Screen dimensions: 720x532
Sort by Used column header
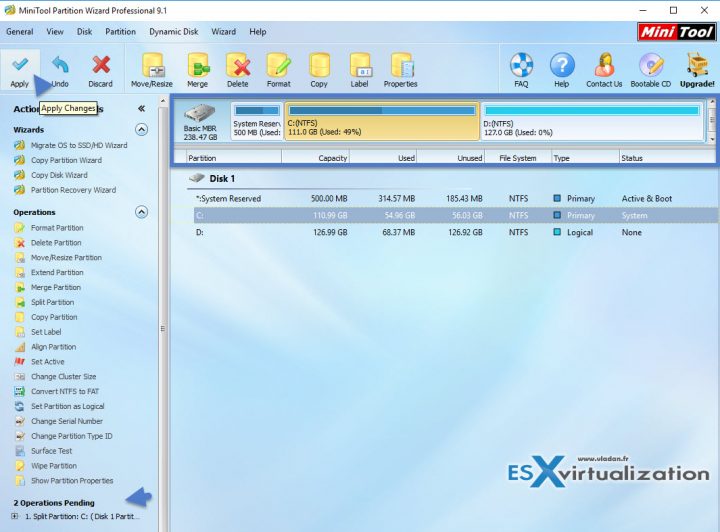point(383,158)
